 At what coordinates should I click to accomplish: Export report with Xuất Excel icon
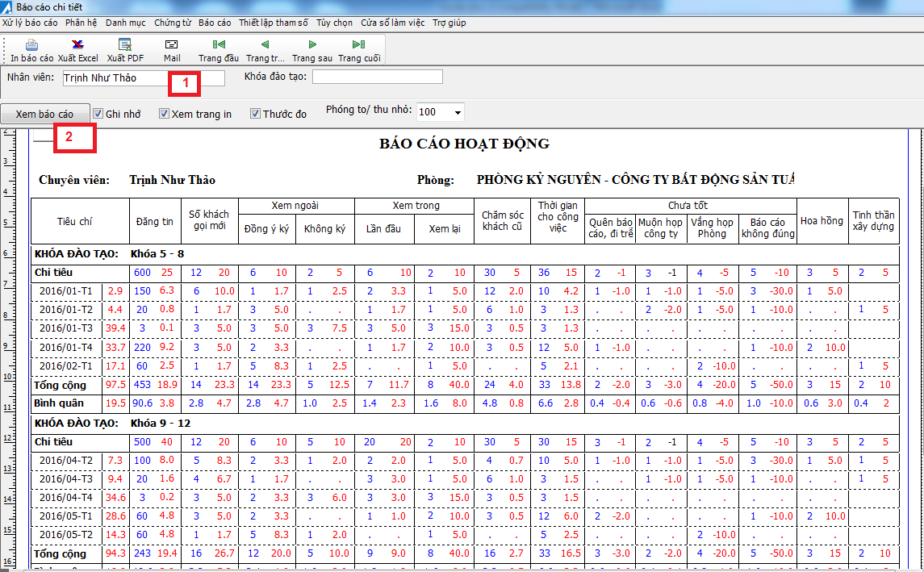(x=77, y=44)
